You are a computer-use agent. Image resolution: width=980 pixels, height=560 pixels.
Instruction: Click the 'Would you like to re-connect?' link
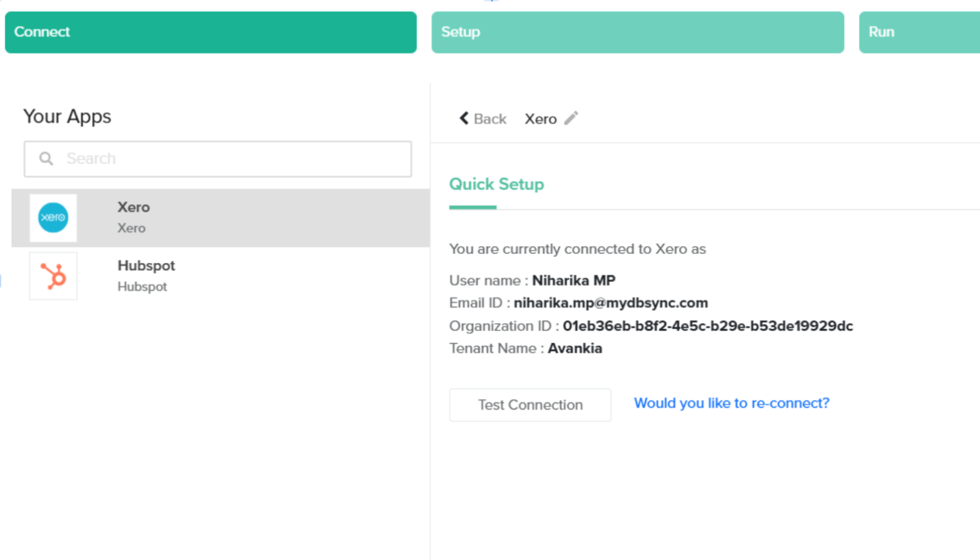pos(731,403)
